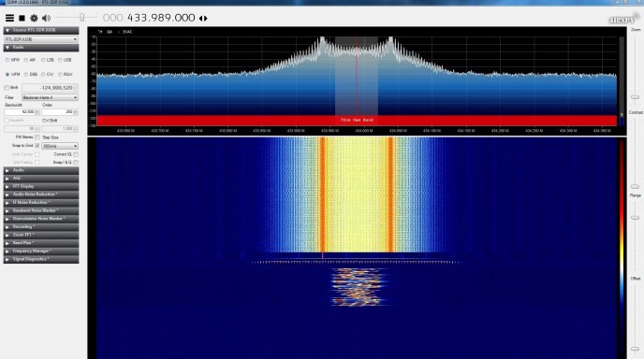Enable the Swap I & Q checkbox
This screenshot has height=359, width=644.
click(76, 163)
